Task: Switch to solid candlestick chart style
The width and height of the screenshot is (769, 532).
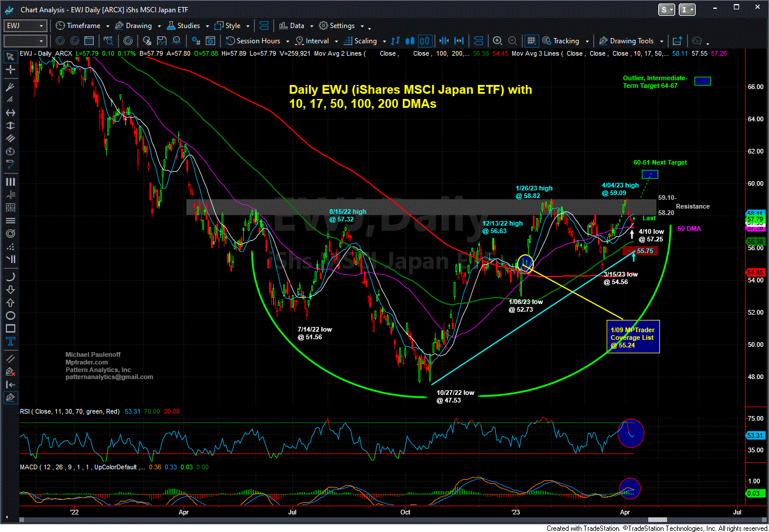Action: point(410,41)
